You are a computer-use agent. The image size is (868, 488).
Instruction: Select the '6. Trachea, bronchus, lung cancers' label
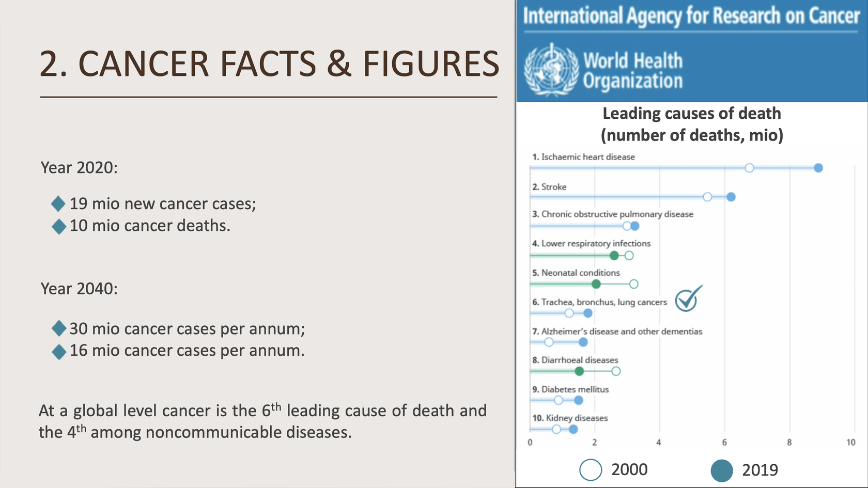pos(600,302)
